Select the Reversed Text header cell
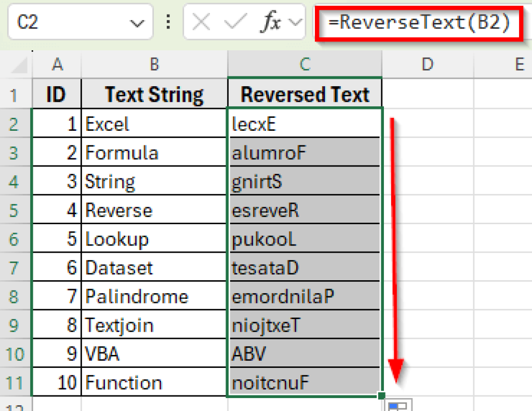Viewport: 532px width, 411px height. point(305,94)
